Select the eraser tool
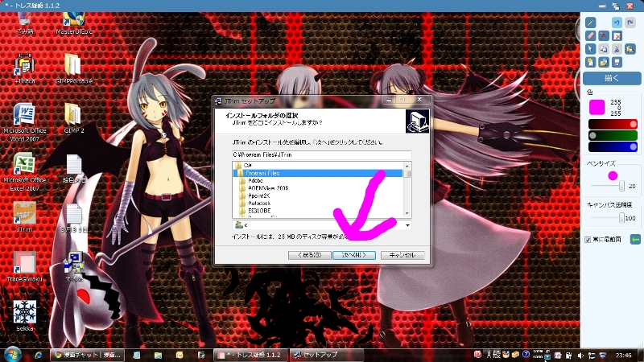Viewport: 644px width, 362px height. (x=590, y=35)
